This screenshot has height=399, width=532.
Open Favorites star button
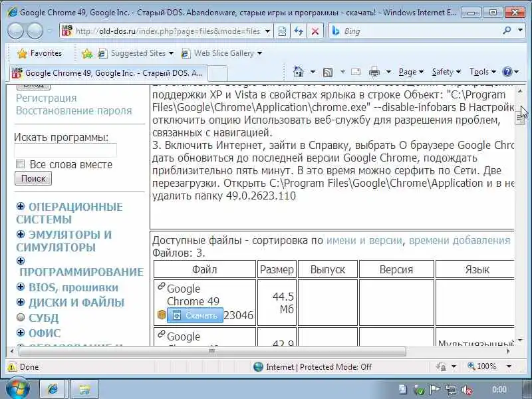pos(39,53)
